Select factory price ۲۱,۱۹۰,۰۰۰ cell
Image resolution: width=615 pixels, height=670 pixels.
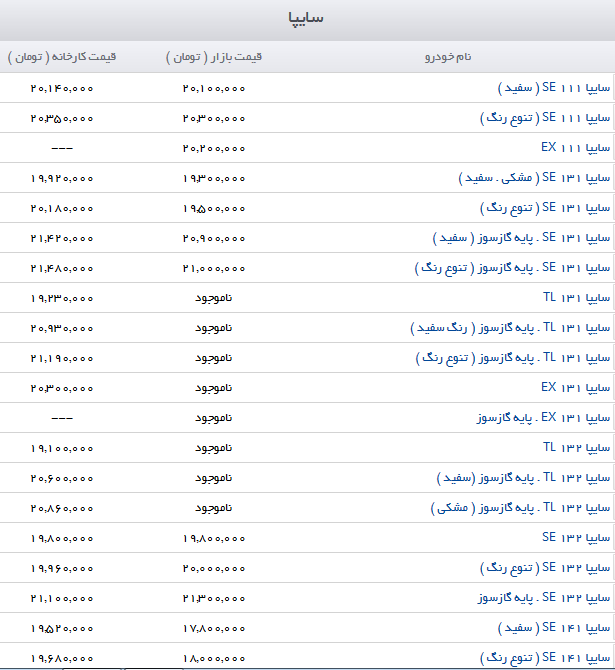point(62,358)
